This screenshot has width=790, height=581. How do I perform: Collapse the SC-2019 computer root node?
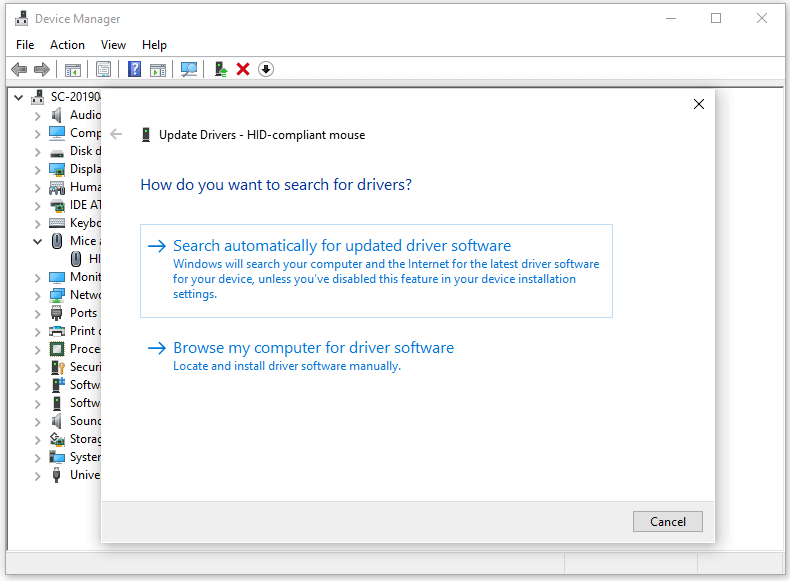click(19, 97)
